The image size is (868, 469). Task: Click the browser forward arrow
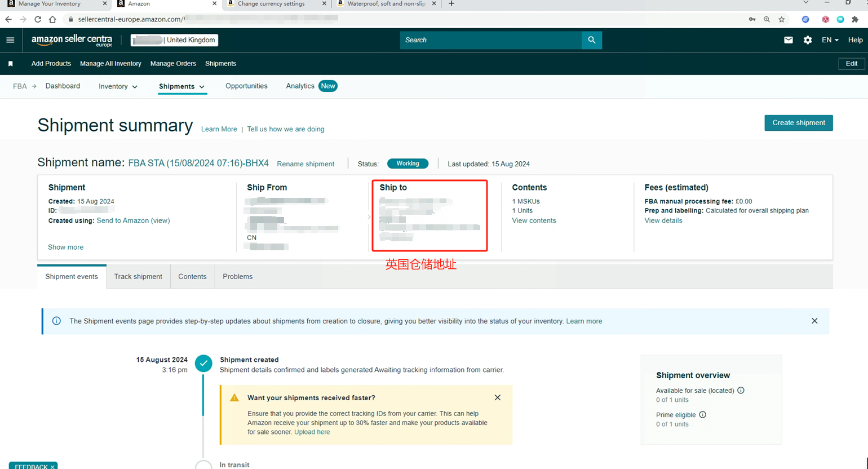coord(23,19)
